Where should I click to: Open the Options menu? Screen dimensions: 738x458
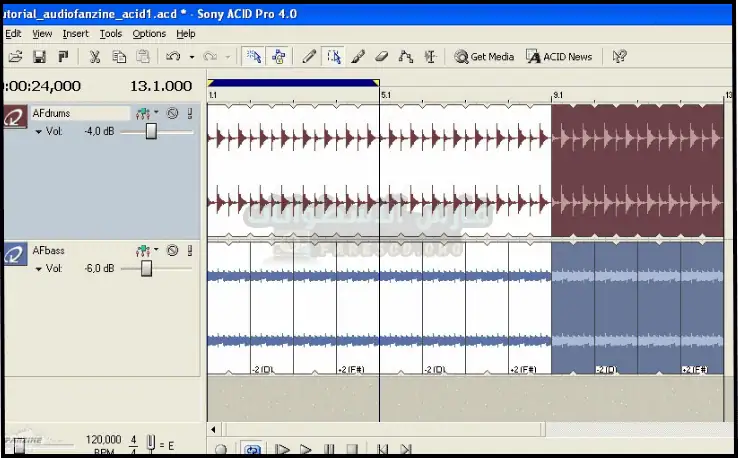pos(149,33)
